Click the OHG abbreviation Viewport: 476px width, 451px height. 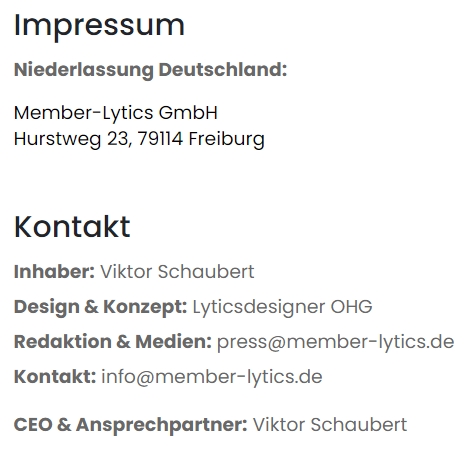(351, 306)
